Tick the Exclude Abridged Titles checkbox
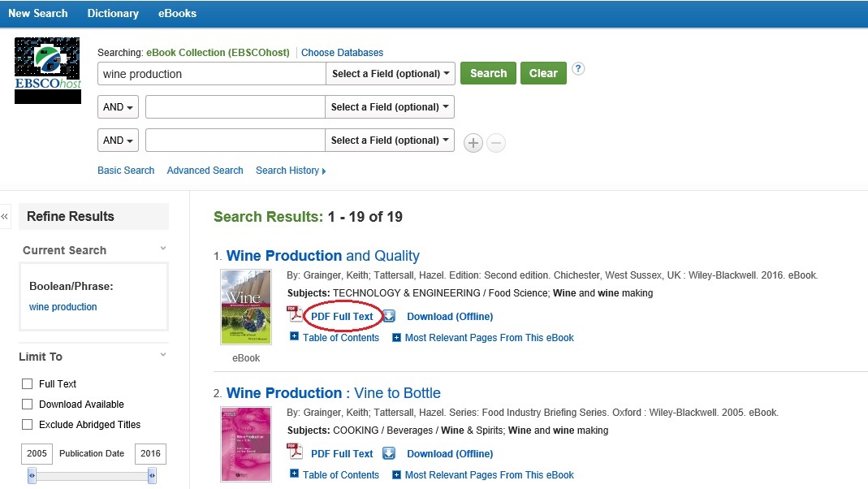868x489 pixels. tap(27, 425)
